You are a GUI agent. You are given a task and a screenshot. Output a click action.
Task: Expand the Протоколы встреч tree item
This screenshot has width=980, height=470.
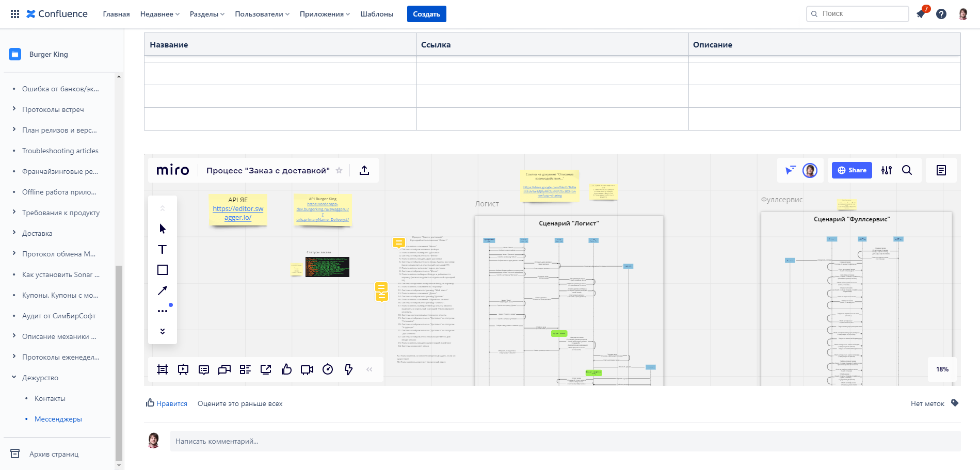pyautogui.click(x=14, y=109)
